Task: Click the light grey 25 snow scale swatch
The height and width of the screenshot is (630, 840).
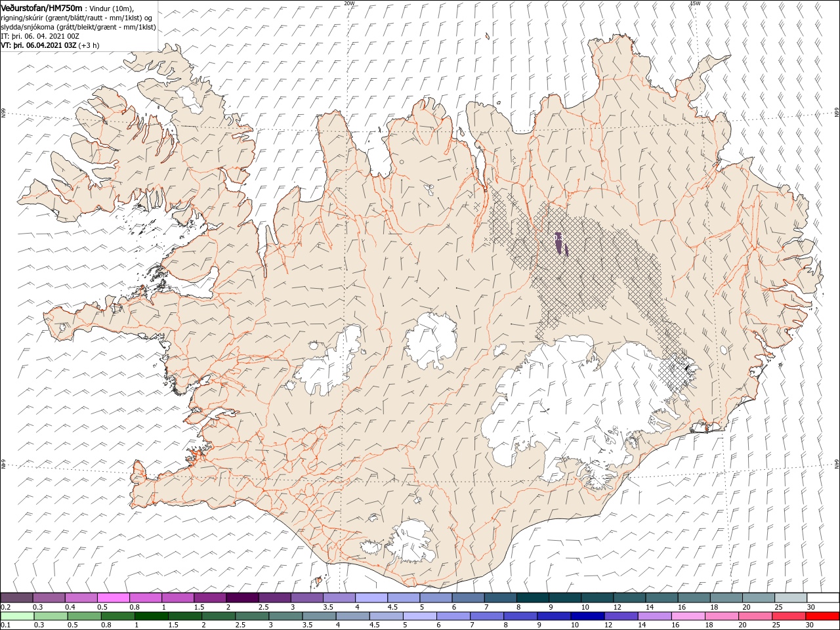Action: 791,597
